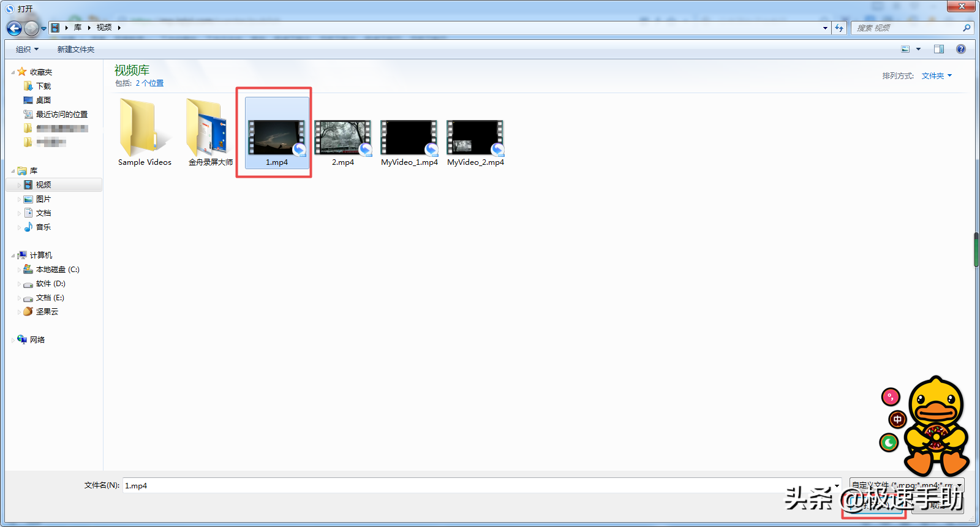Click the 库 breadcrumb in address bar

click(x=78, y=28)
